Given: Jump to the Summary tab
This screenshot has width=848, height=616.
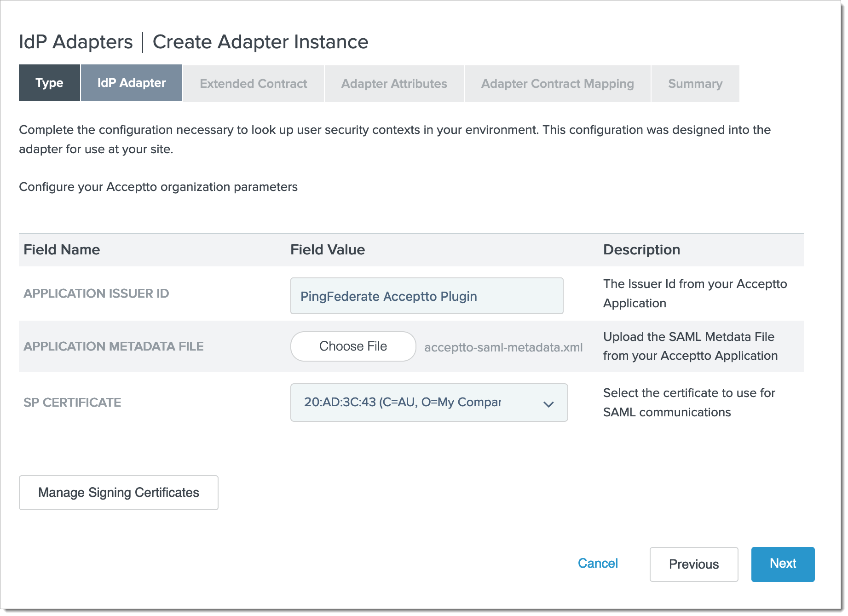Looking at the screenshot, I should click(695, 84).
